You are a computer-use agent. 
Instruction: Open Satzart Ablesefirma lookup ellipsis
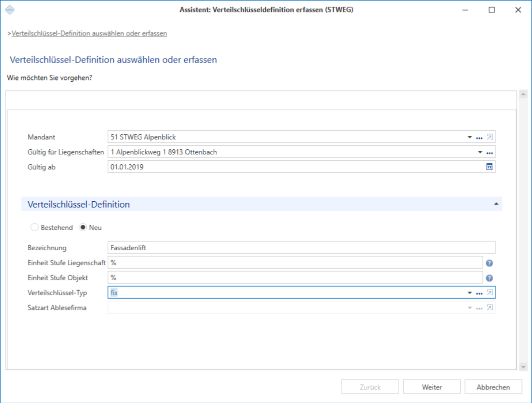(x=479, y=308)
